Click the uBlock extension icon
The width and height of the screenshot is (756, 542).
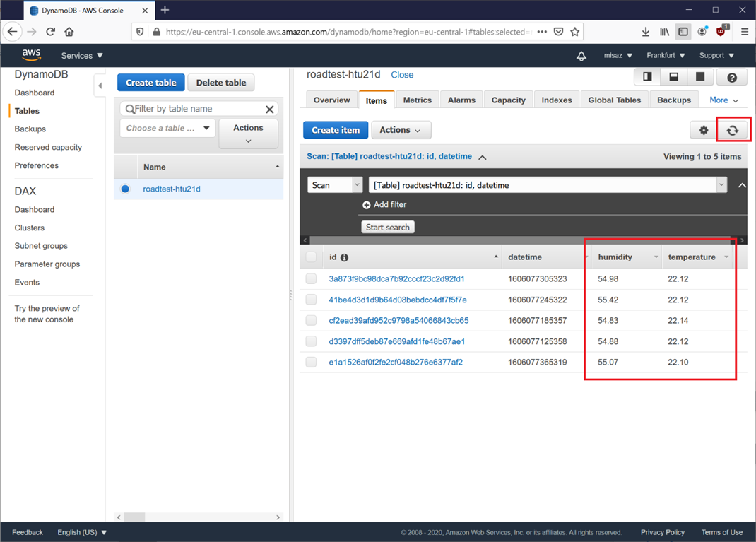pos(721,31)
